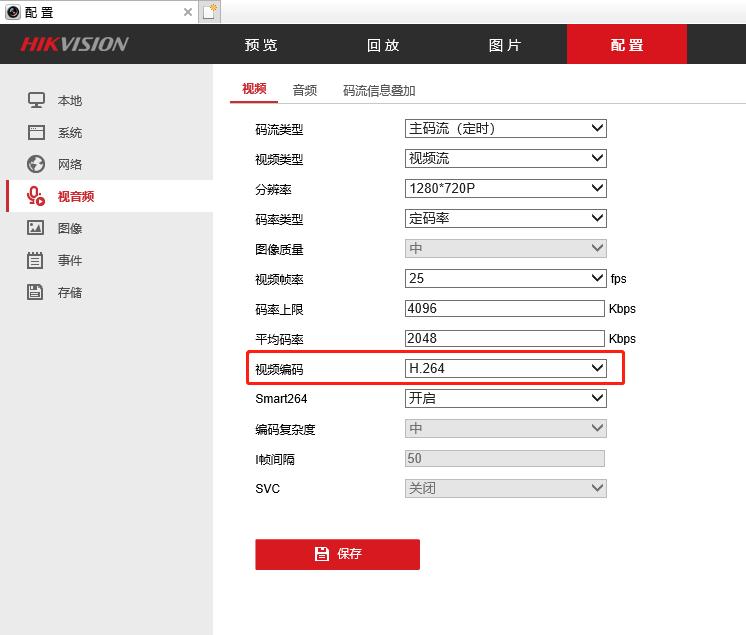Click the 平均码率 average bitrate field

coord(505,338)
